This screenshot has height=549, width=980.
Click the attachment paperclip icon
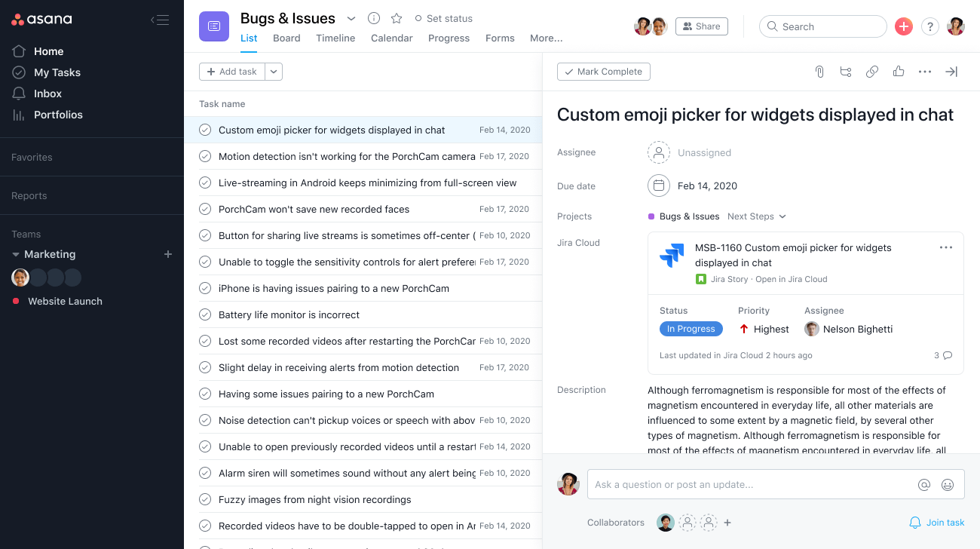[x=819, y=72]
